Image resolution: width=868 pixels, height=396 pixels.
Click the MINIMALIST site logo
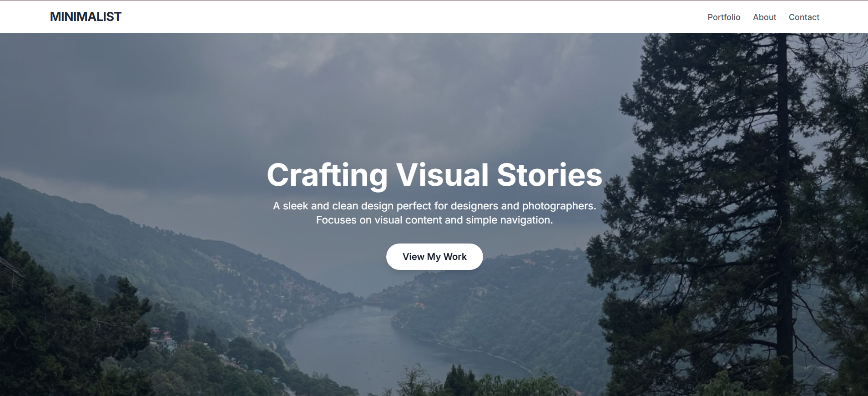[86, 17]
